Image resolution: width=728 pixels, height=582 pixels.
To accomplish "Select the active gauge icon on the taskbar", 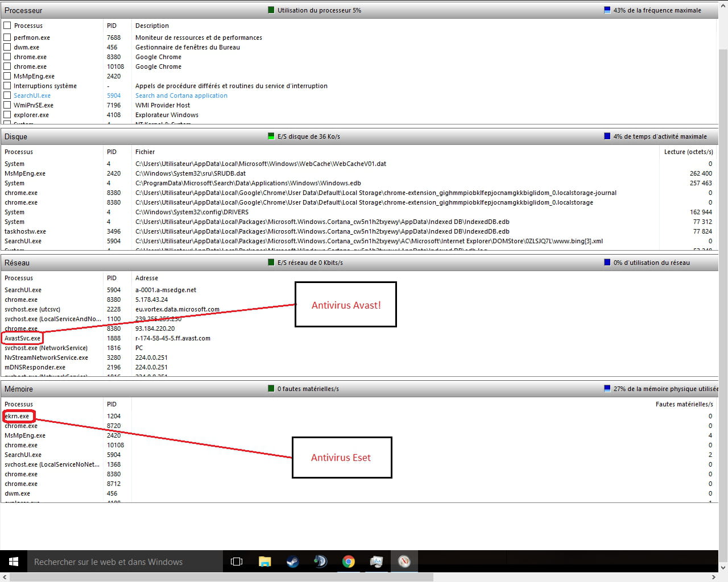I will pyautogui.click(x=404, y=562).
